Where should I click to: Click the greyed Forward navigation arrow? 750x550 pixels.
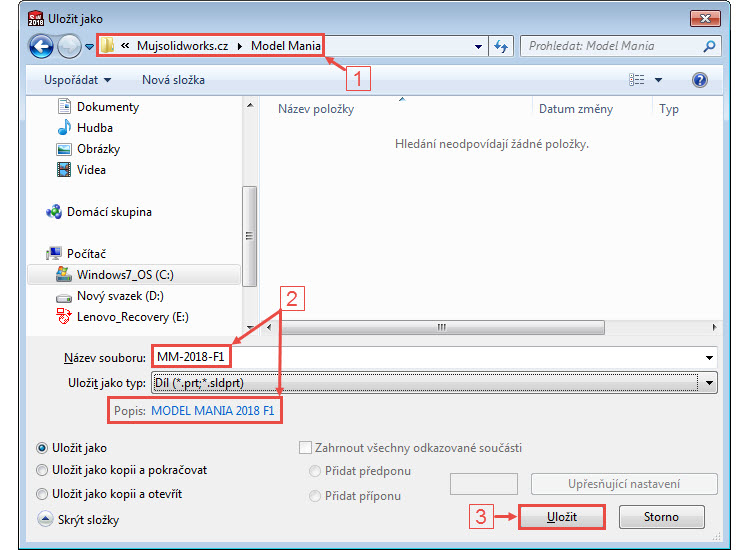pos(69,46)
